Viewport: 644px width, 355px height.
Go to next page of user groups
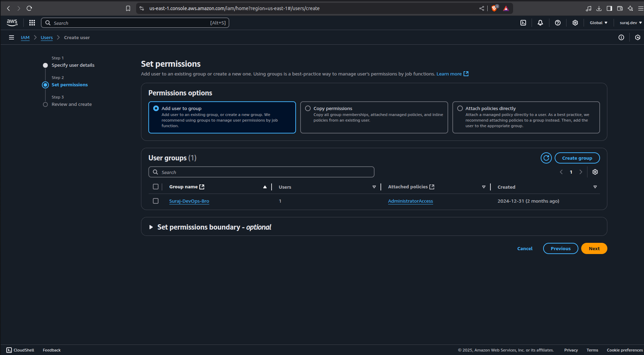pyautogui.click(x=581, y=172)
